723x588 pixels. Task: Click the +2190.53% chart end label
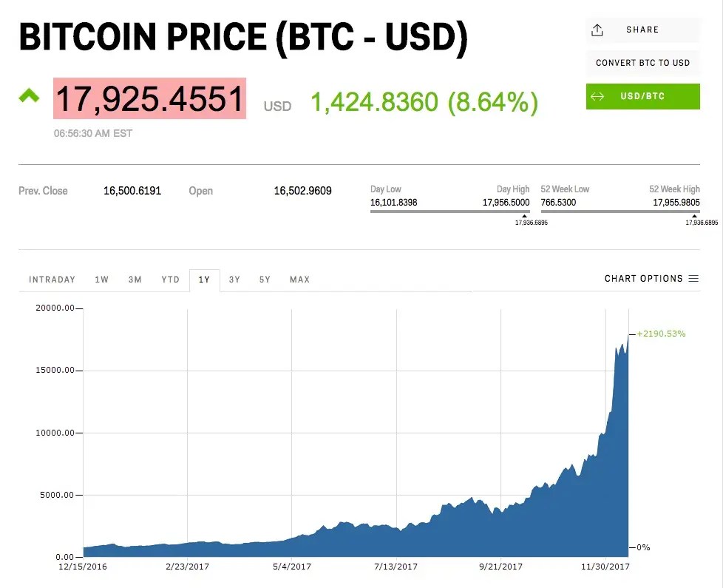click(x=661, y=334)
